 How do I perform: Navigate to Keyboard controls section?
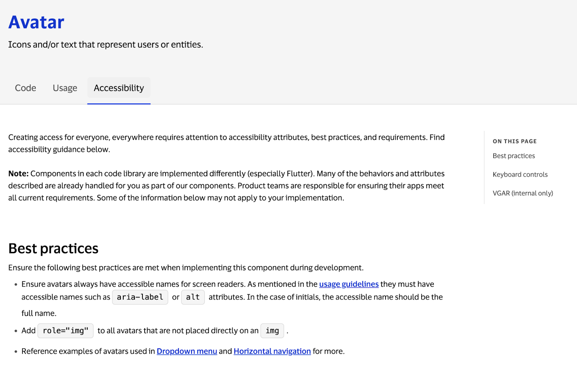click(520, 174)
